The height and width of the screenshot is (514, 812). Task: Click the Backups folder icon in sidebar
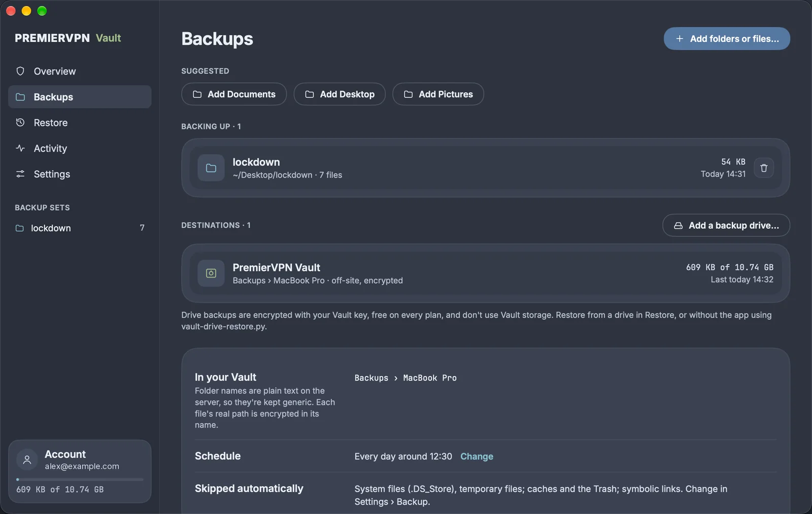click(20, 97)
